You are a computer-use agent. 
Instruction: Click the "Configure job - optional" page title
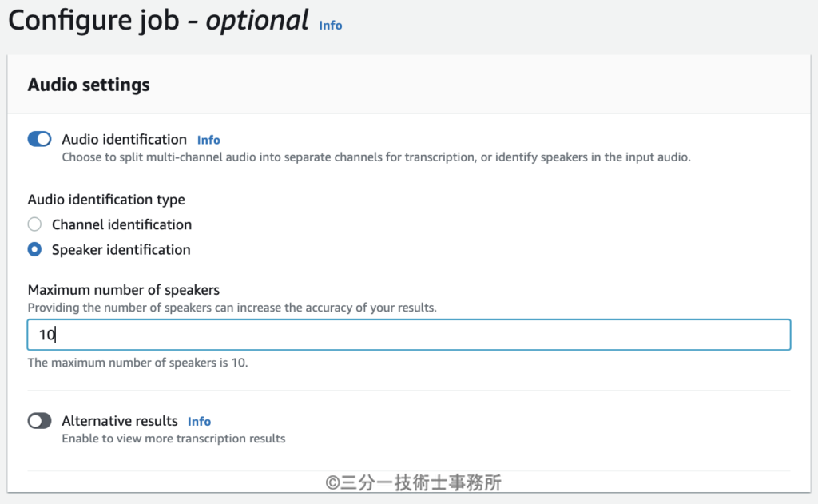[x=158, y=21]
